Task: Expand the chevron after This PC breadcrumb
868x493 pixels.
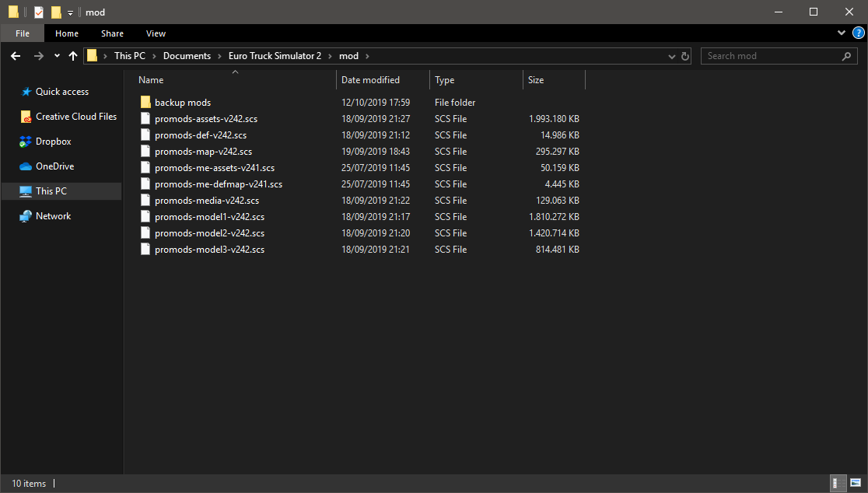Action: pos(154,56)
